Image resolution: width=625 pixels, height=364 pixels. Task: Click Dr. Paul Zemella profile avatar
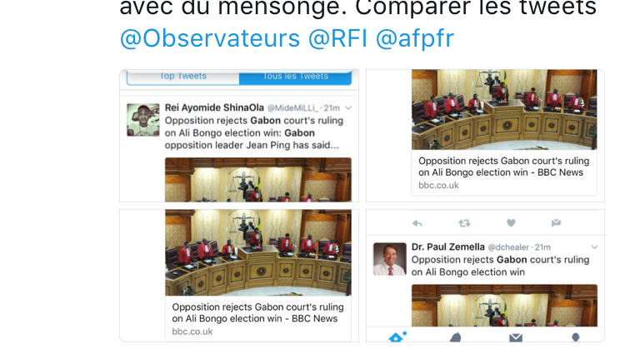pos(390,259)
